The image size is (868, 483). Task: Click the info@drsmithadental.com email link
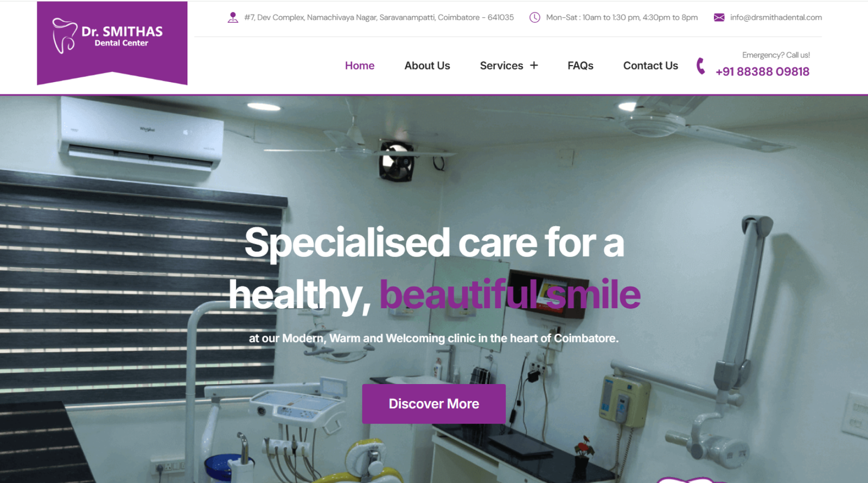coord(776,17)
